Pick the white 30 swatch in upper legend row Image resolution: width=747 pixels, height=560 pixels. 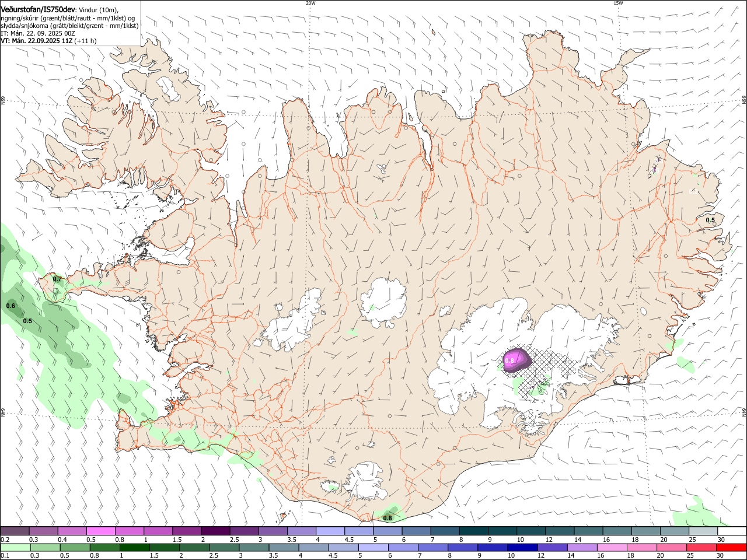tap(731, 531)
